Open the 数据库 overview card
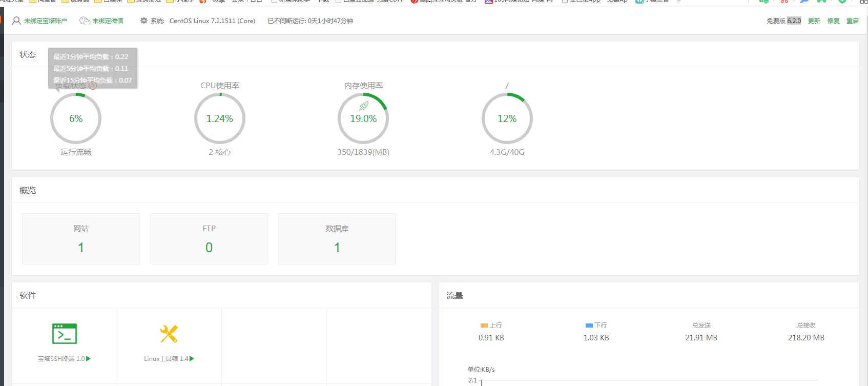Image resolution: width=868 pixels, height=386 pixels. (x=337, y=239)
